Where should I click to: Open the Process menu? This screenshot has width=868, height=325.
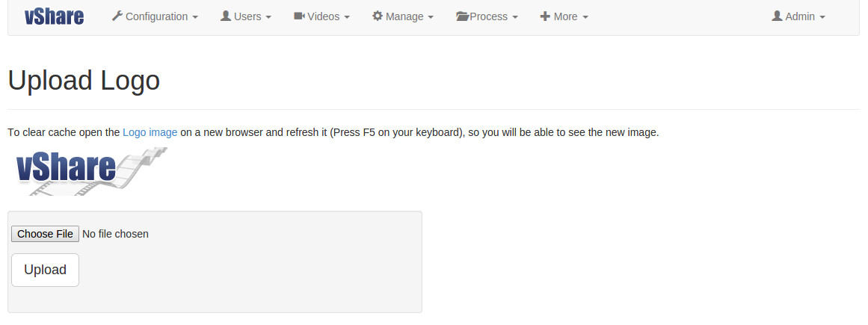[487, 16]
